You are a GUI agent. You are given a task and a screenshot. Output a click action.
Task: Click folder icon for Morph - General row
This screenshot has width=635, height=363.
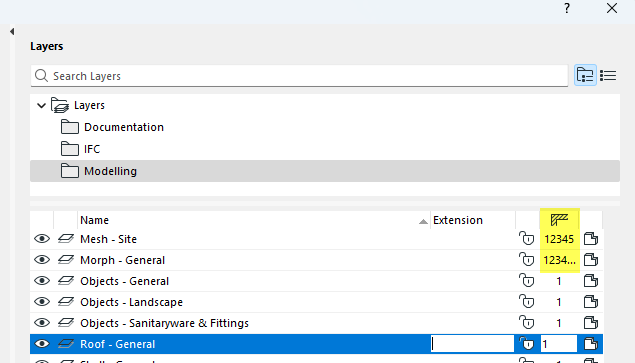[591, 260]
